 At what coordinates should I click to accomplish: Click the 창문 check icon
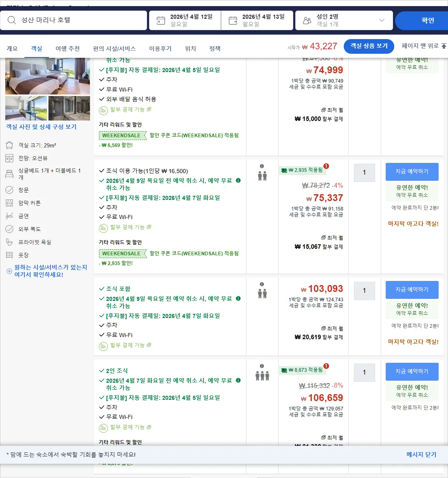9,190
